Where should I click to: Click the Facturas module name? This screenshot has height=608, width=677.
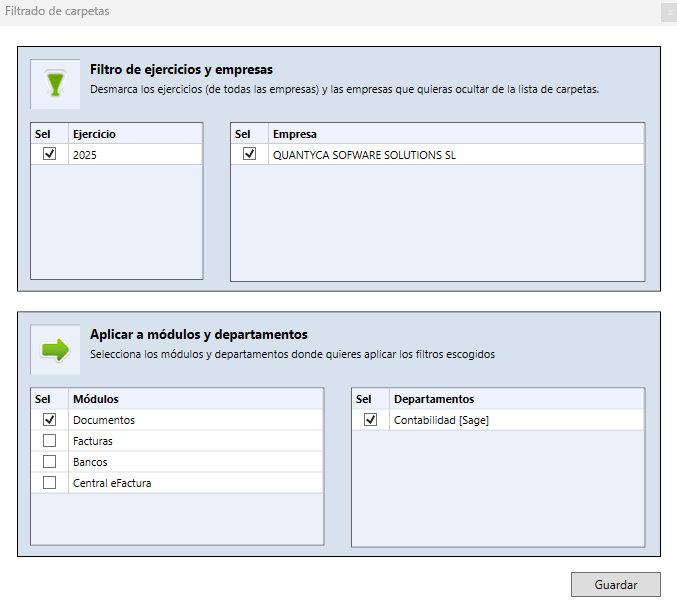coord(92,441)
